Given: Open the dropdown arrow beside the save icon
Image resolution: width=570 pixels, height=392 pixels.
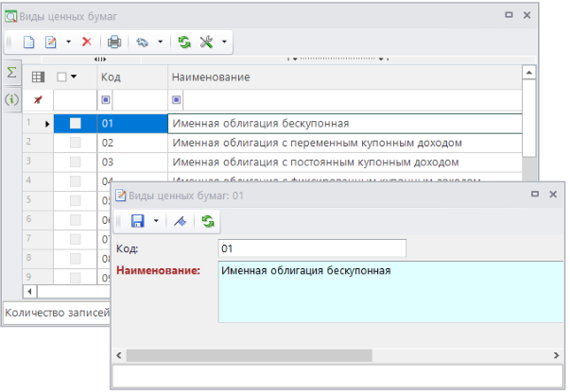Looking at the screenshot, I should coord(156,221).
